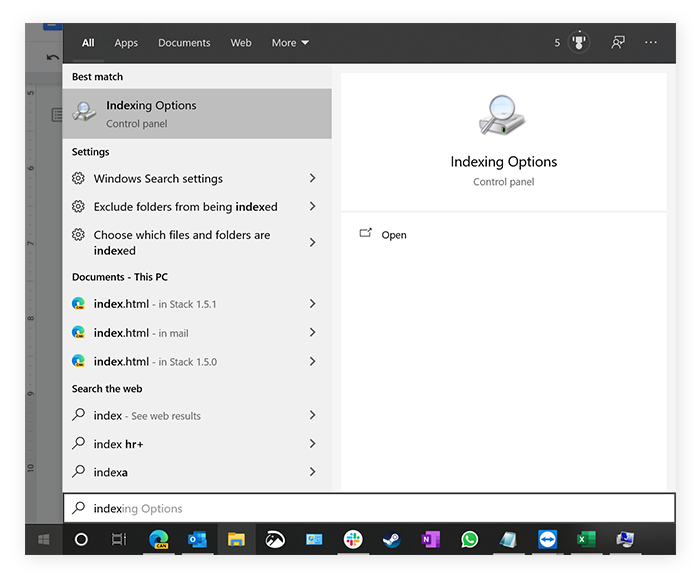Image resolution: width=700 pixels, height=577 pixels.
Task: Click the rewards medal icon in search header
Action: point(579,43)
